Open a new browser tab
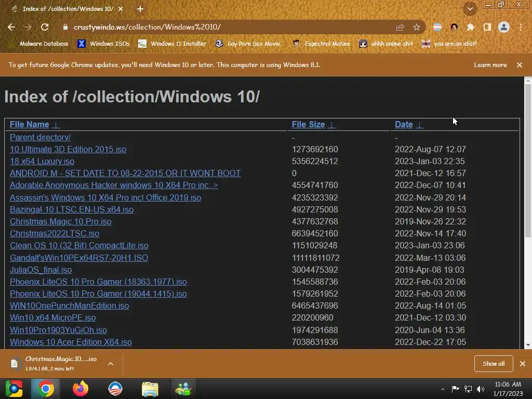Screen dimensions: 532x399 coord(140,9)
